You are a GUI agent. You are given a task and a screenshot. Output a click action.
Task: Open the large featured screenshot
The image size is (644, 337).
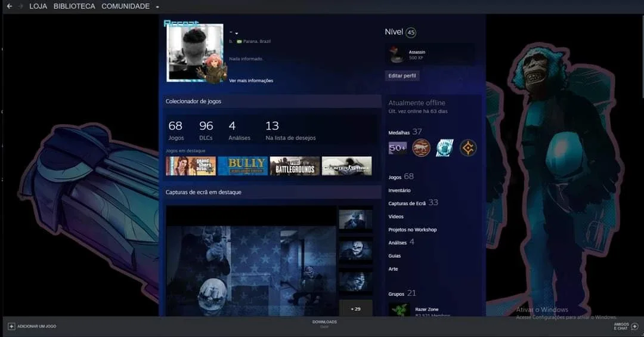tap(251, 261)
